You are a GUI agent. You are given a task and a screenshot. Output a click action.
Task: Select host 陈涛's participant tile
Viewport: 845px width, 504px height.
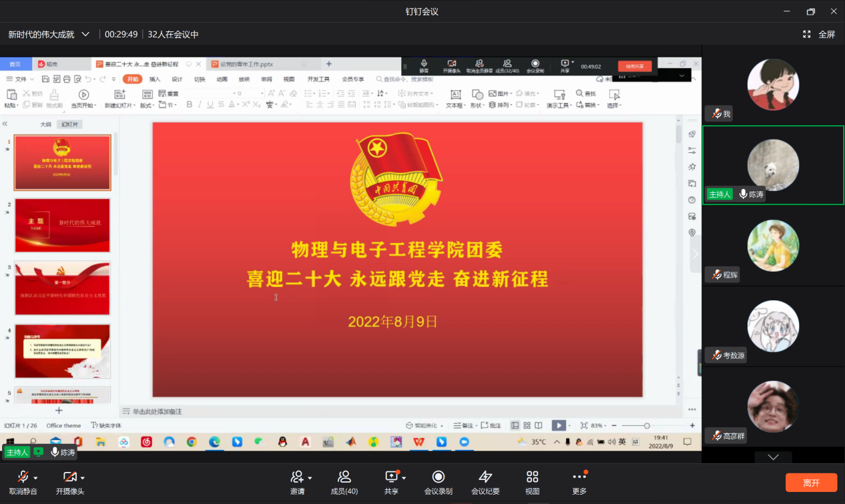point(773,165)
